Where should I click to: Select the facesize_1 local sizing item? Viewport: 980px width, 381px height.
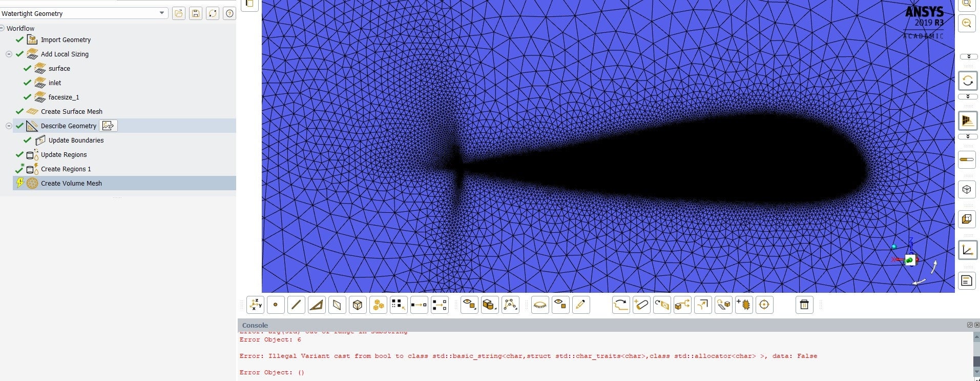(x=64, y=97)
